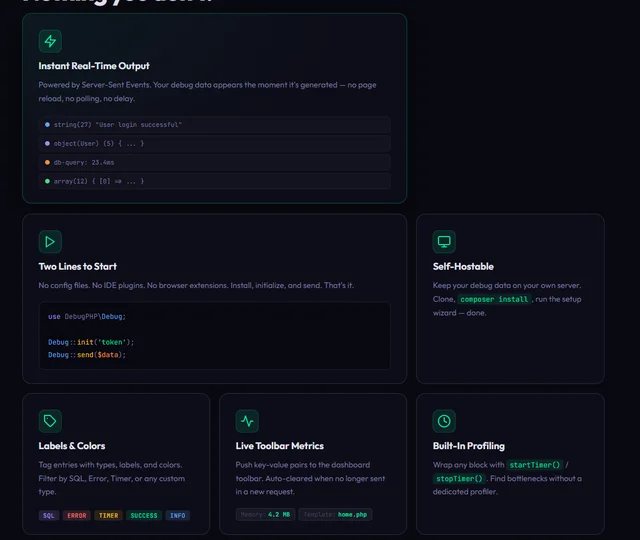Click the Debug::send($data); code line
The image size is (640, 540).
(x=87, y=355)
